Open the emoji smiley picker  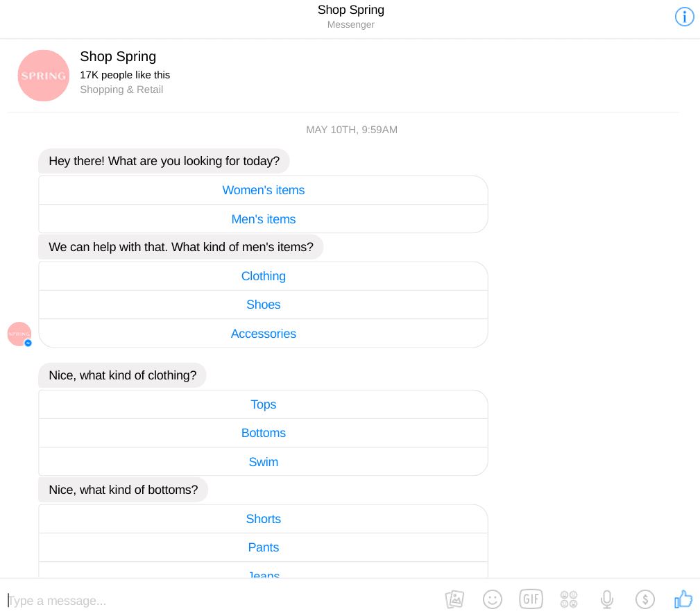tap(493, 599)
